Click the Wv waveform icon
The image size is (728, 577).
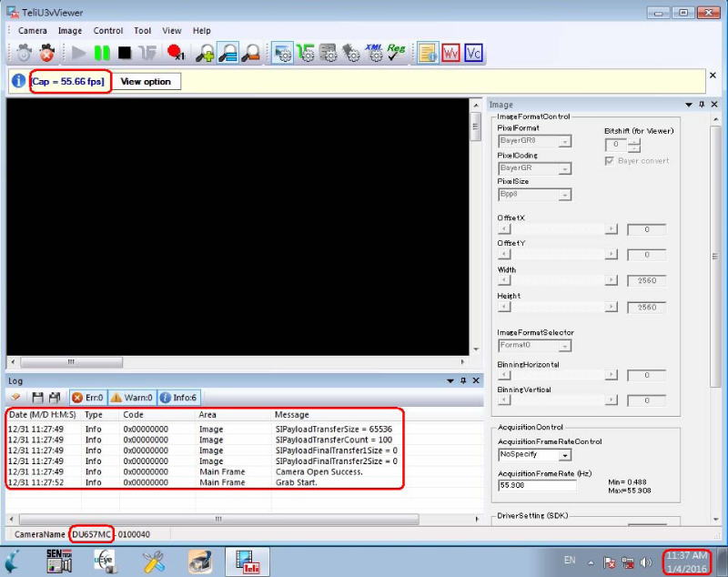tap(450, 53)
